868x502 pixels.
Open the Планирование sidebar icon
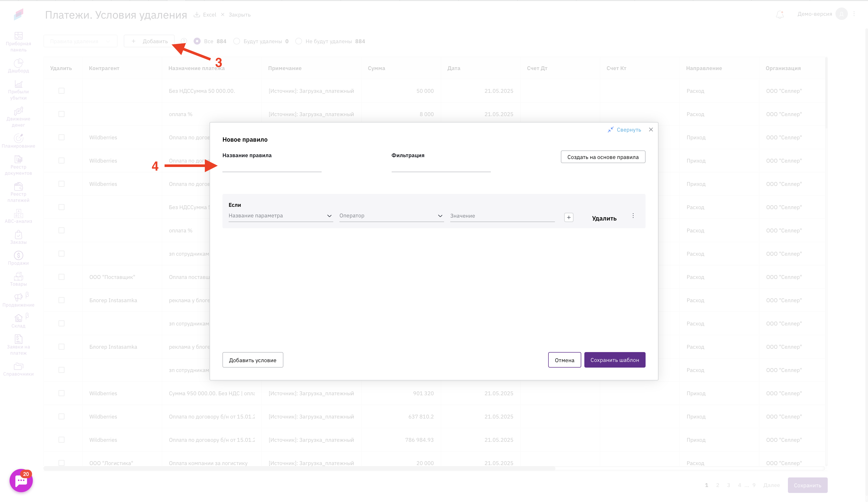pyautogui.click(x=18, y=138)
